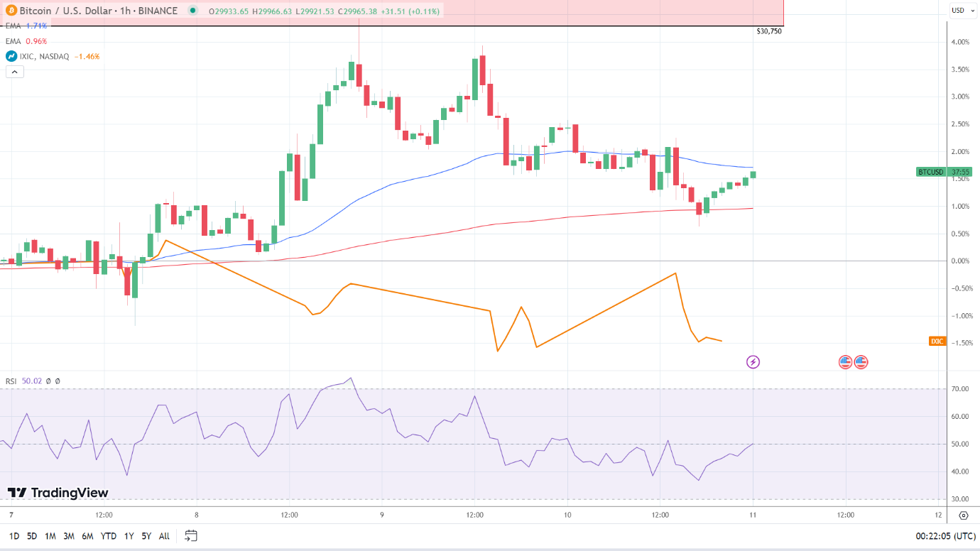Open the second US flag economic event
The height and width of the screenshot is (551, 980).
tap(861, 362)
